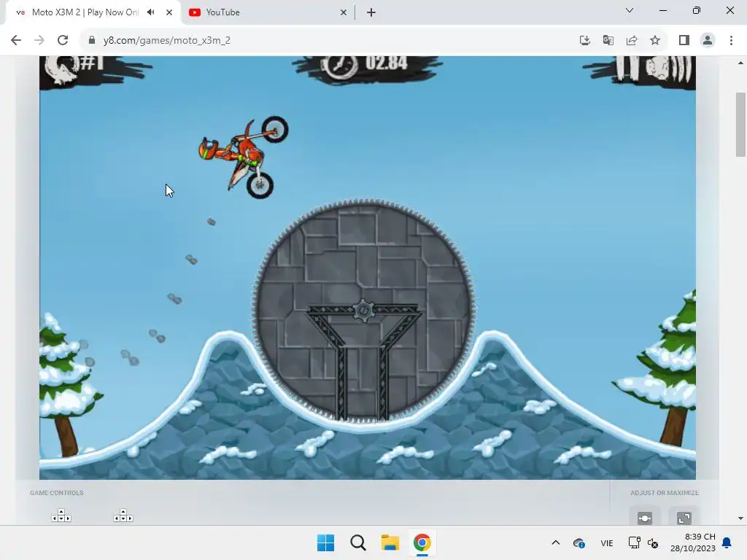Share this page icon
747x560 pixels.
click(632, 40)
